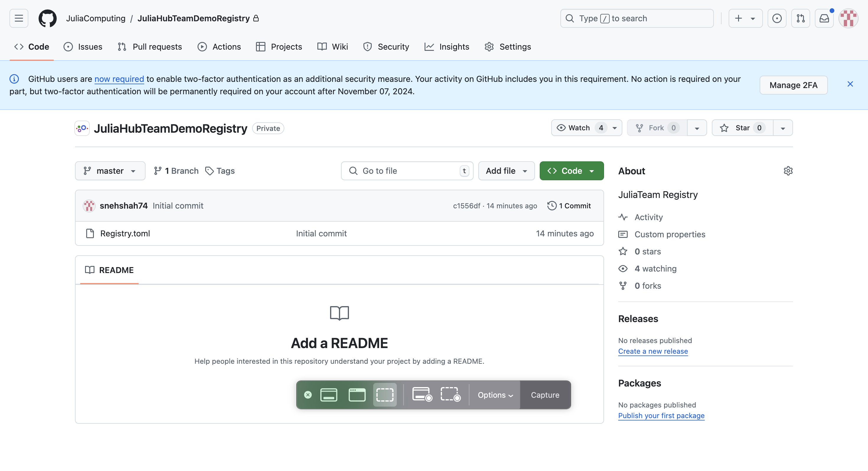
Task: Click the Go to file search field
Action: coord(407,171)
